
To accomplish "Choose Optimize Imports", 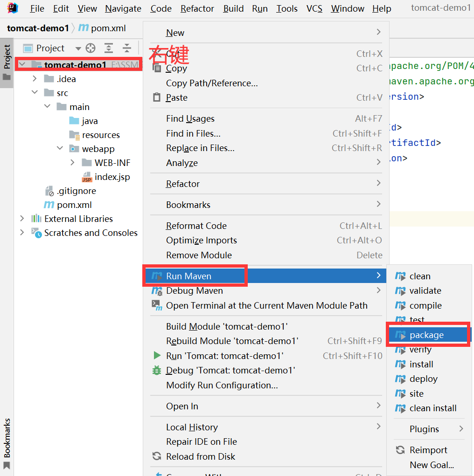I will tap(266, 240).
